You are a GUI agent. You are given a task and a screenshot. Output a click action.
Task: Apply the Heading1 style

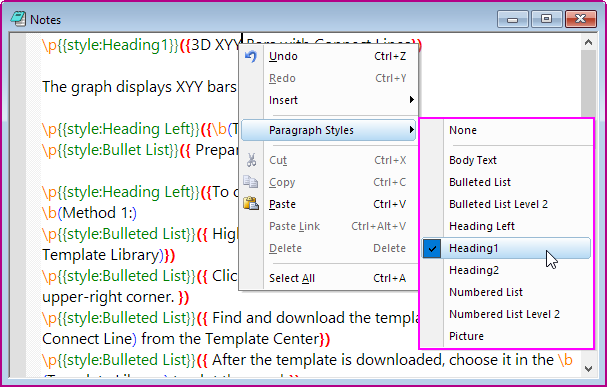[x=506, y=248]
